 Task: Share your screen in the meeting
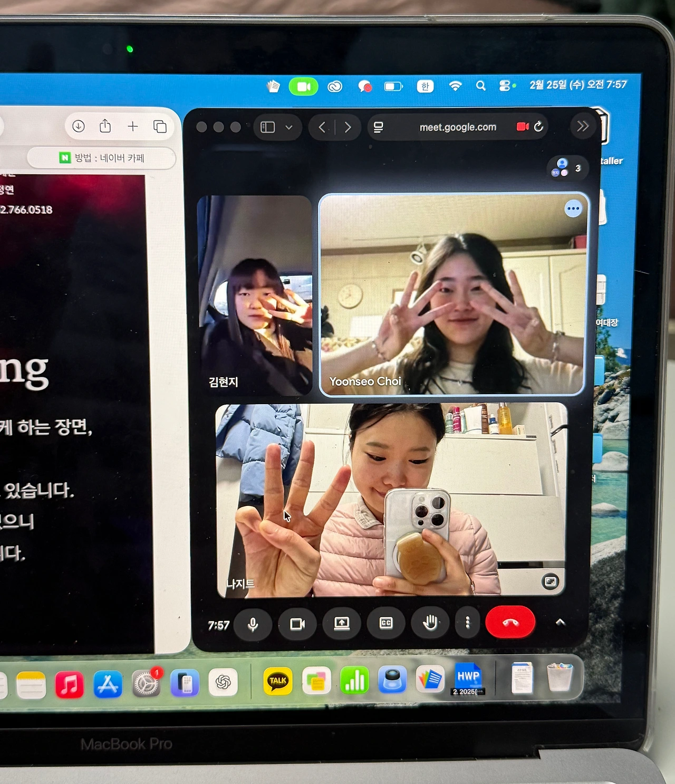pos(342,624)
